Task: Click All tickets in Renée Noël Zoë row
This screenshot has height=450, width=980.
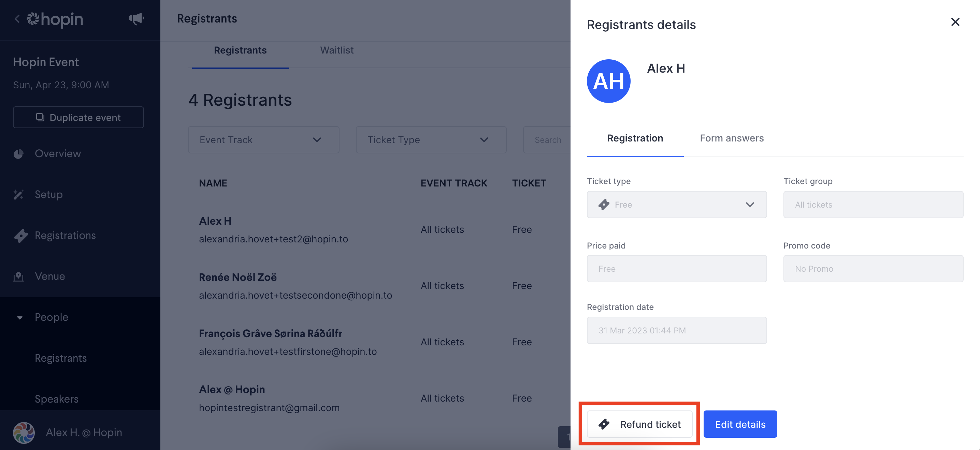Action: 442,286
